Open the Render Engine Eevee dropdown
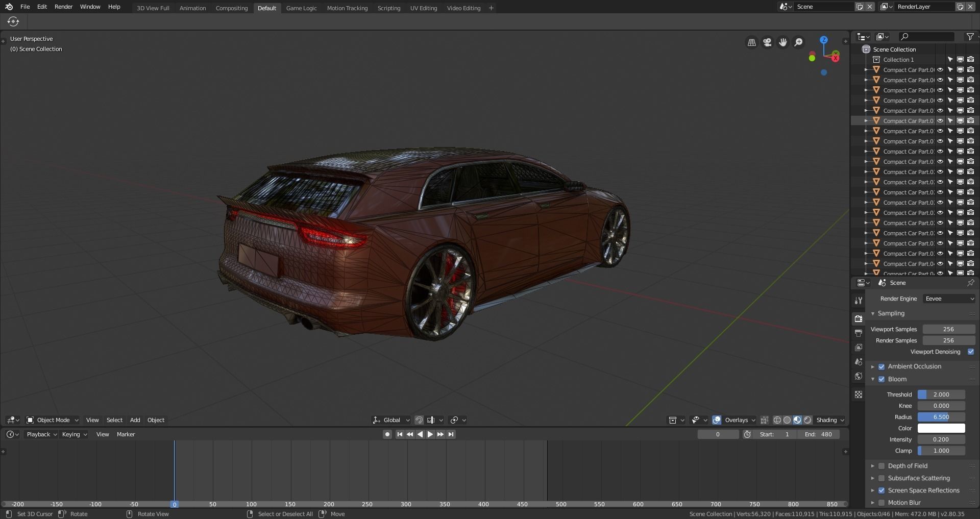Screen dimensions: 980x519 [949, 299]
